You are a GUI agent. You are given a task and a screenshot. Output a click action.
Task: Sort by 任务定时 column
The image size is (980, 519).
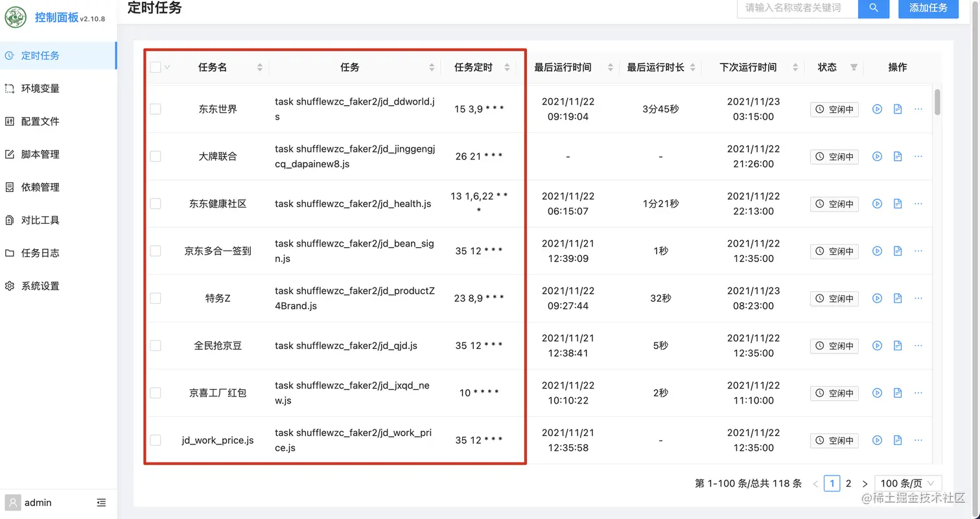point(507,67)
